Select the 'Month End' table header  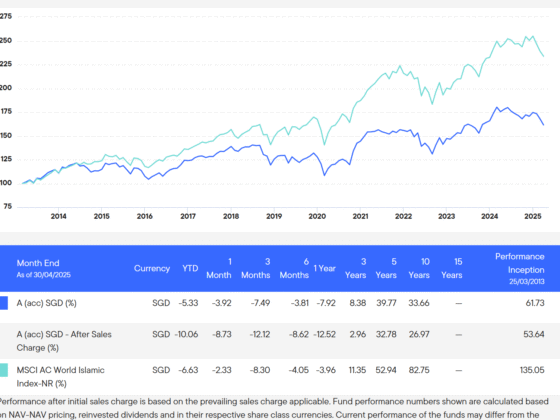tap(38, 263)
